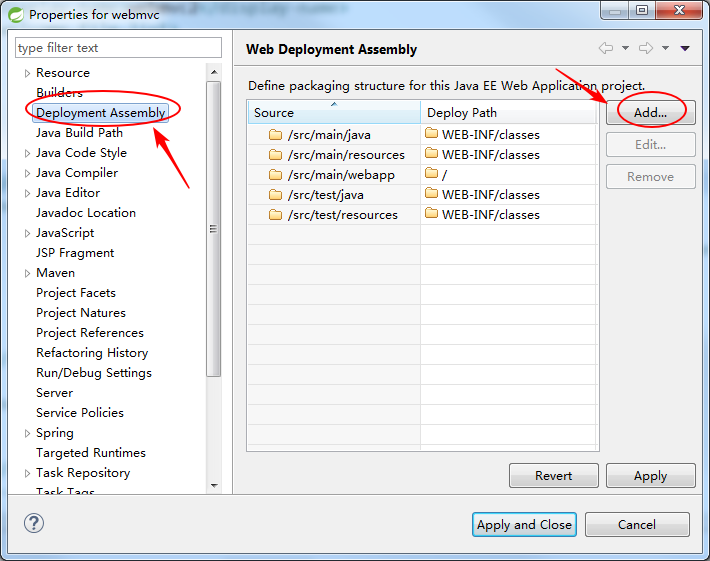Cancel the properties dialog
Screen dimensions: 710x561
(x=637, y=524)
